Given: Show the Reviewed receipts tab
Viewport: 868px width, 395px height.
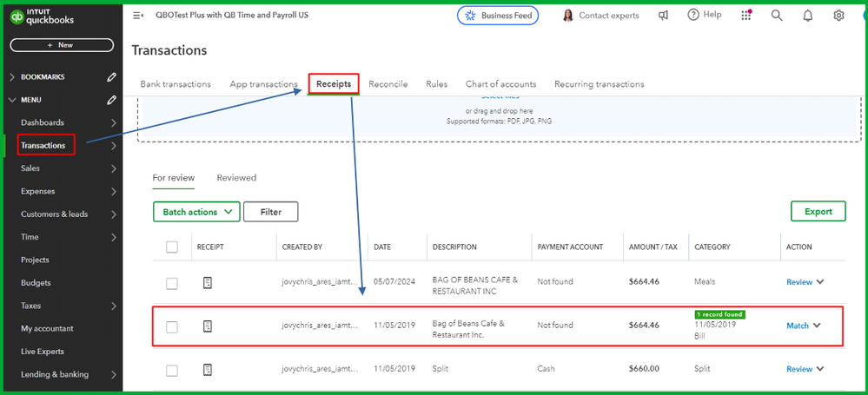Looking at the screenshot, I should tap(236, 178).
